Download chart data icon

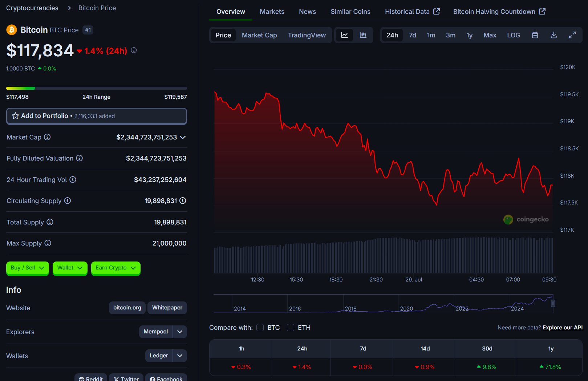point(554,35)
